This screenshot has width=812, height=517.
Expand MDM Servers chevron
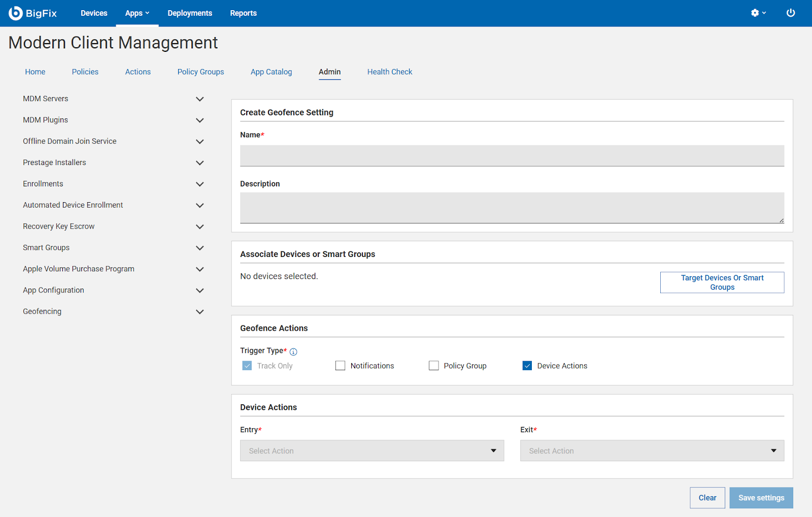point(200,99)
